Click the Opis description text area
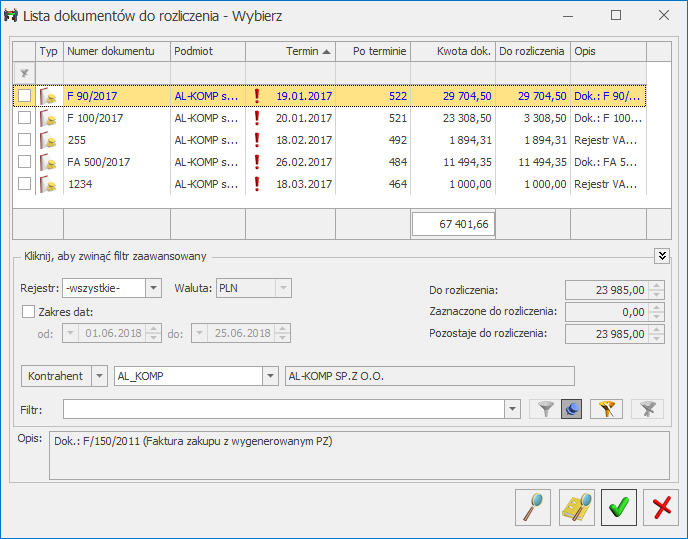 tap(359, 455)
